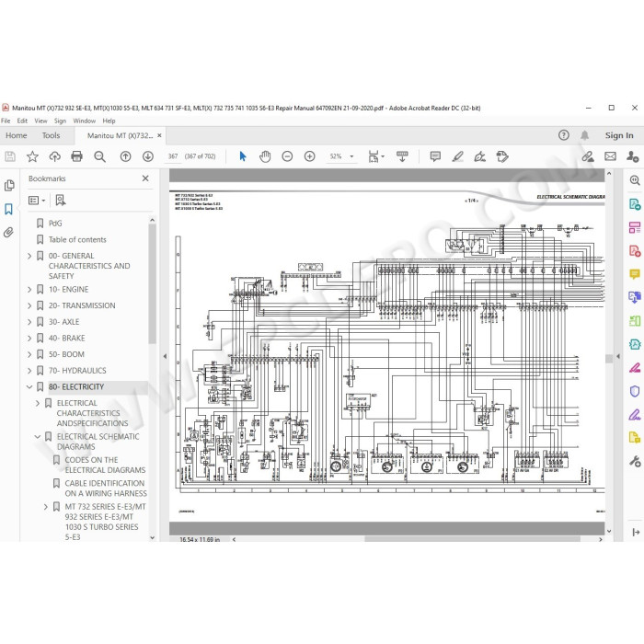Open the Edit menu
The width and height of the screenshot is (644, 644).
coord(22,121)
